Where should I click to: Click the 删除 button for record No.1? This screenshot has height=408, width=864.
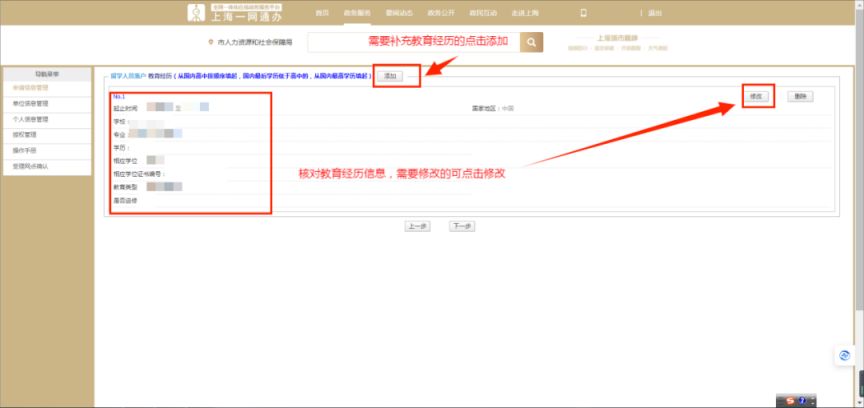pos(800,96)
